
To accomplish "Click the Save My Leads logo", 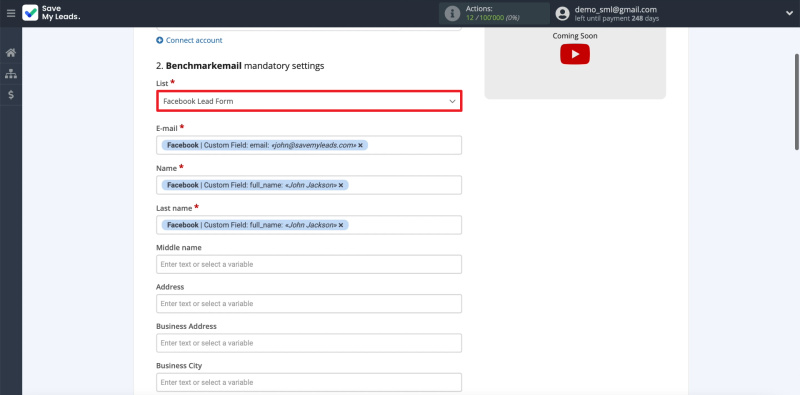I will click(x=51, y=13).
